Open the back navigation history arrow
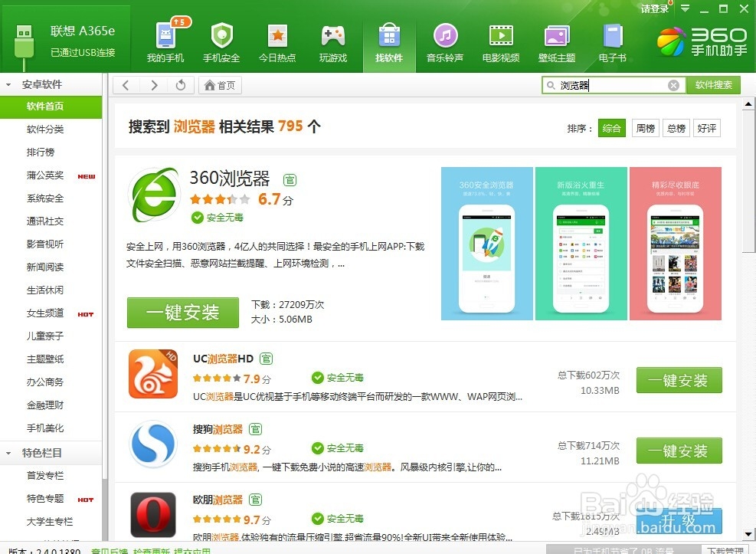This screenshot has height=554, width=756. tap(126, 85)
